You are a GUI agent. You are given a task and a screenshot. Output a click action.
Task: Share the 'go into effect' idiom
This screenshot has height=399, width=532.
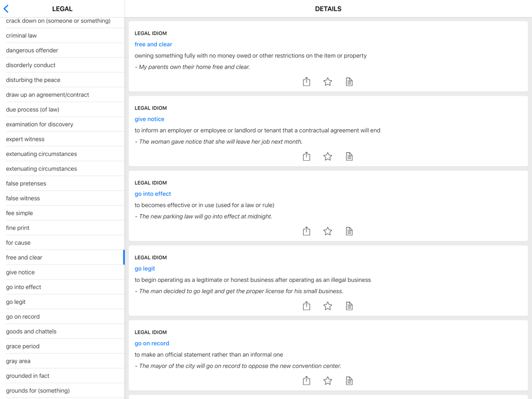click(x=306, y=231)
